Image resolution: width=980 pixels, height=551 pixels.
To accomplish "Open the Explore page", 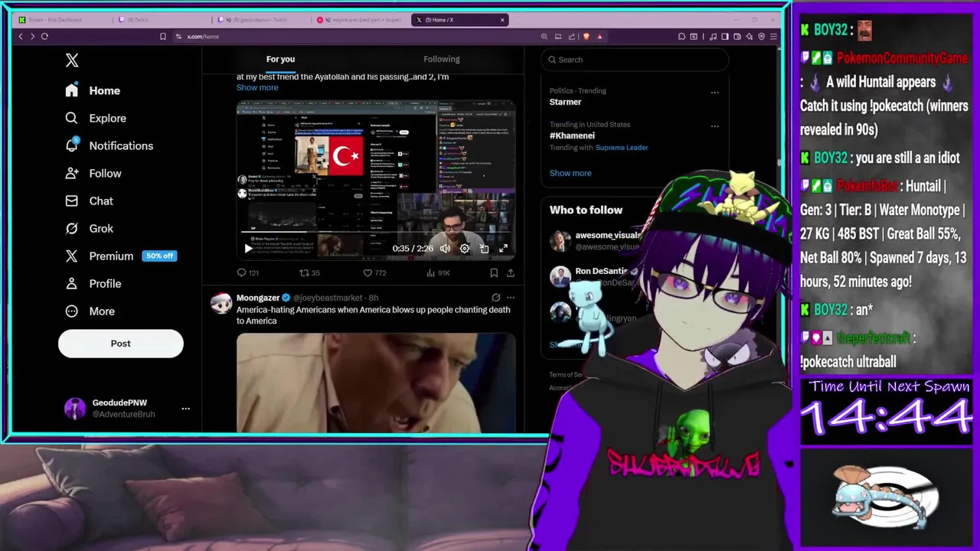I will click(x=96, y=118).
